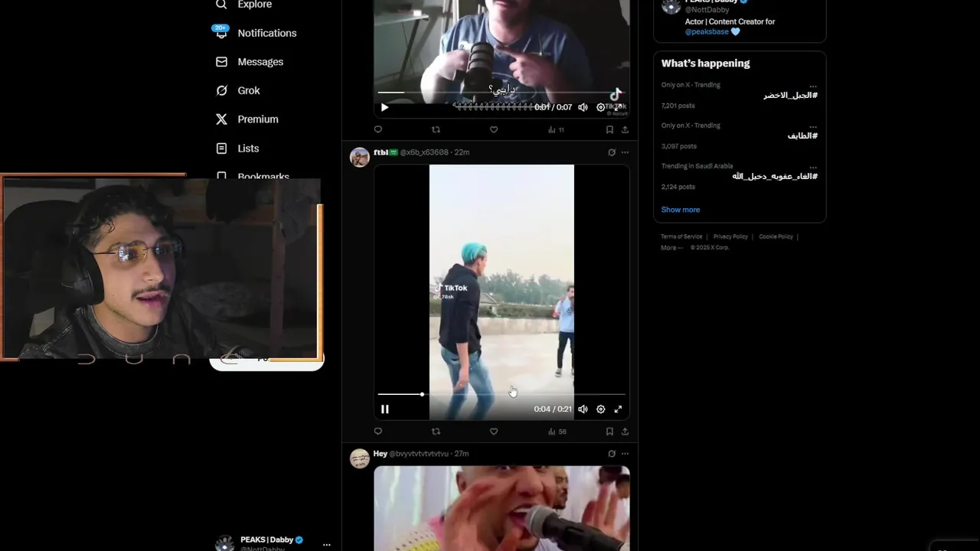Open settings gear of ftbl's video
This screenshot has width=980, height=551.
[600, 409]
